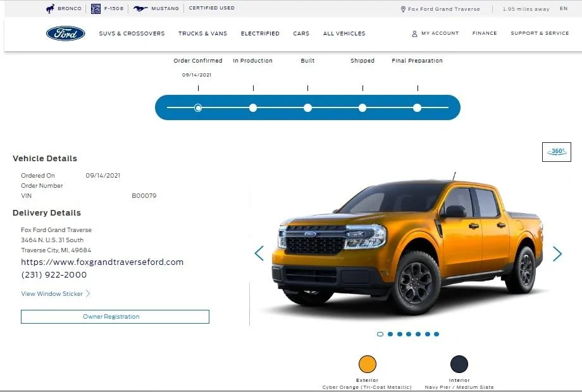
Task: Click the Ordered On date 09/14/2021
Action: 103,175
